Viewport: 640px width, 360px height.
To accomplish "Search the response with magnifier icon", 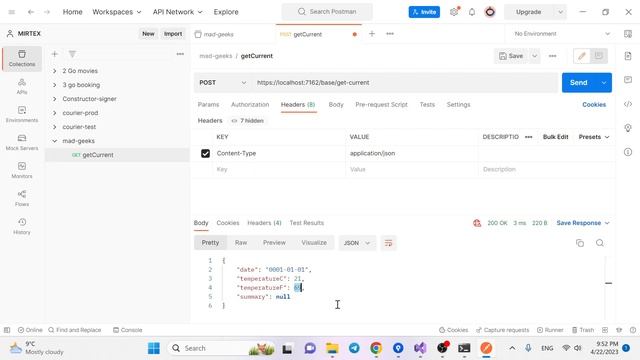I will (x=600, y=243).
